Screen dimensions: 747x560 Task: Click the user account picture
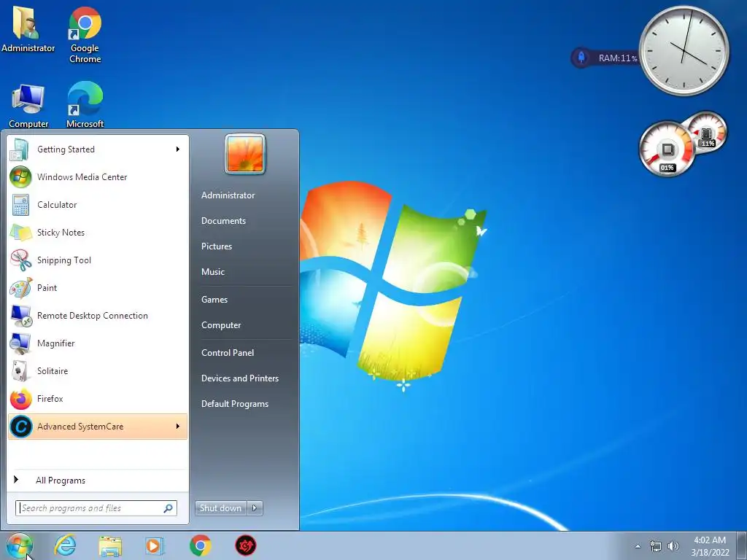(x=245, y=154)
